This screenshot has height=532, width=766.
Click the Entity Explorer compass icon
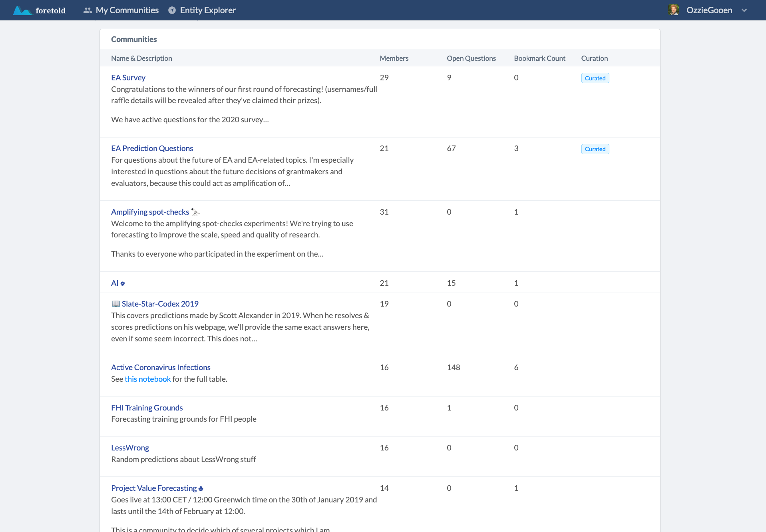pos(172,10)
